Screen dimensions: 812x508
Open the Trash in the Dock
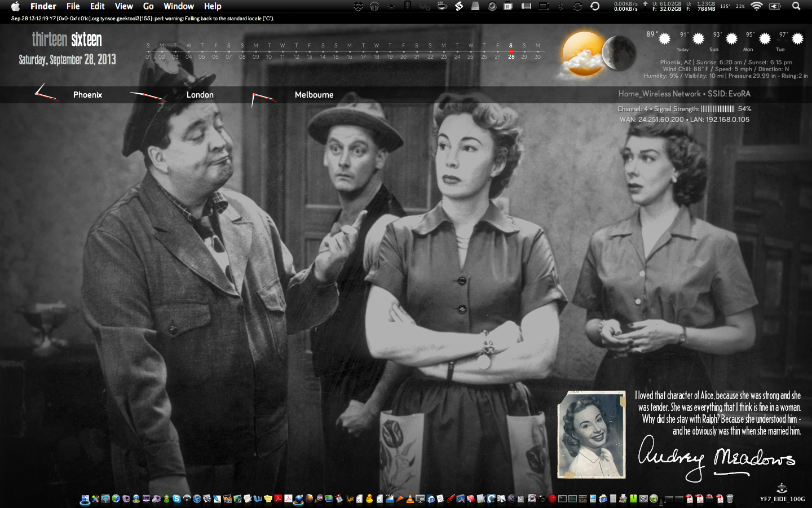(x=730, y=498)
